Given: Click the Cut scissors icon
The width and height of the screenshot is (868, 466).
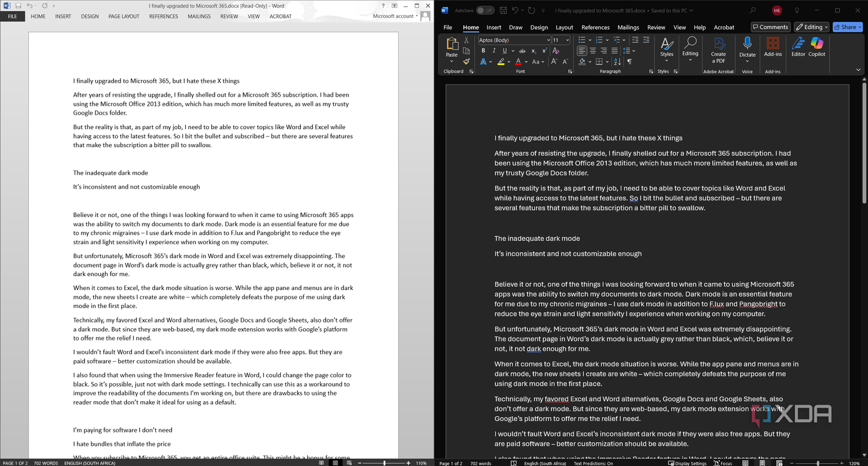Looking at the screenshot, I should pos(466,40).
